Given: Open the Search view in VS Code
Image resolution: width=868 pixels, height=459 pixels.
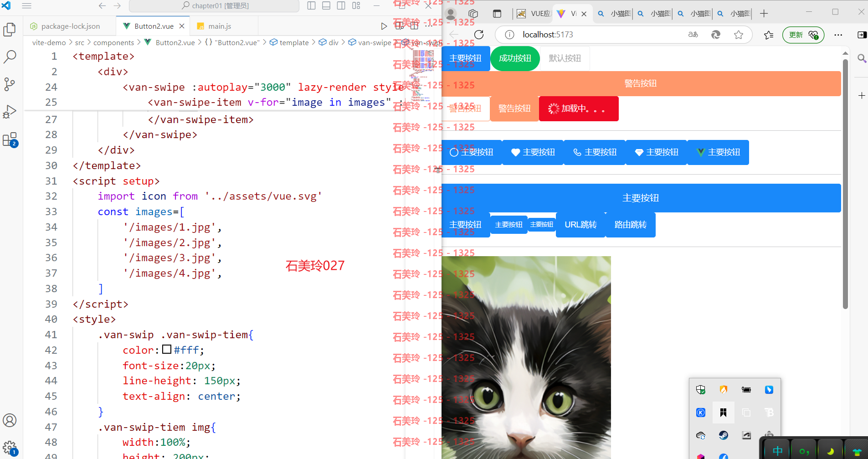Looking at the screenshot, I should click(10, 57).
